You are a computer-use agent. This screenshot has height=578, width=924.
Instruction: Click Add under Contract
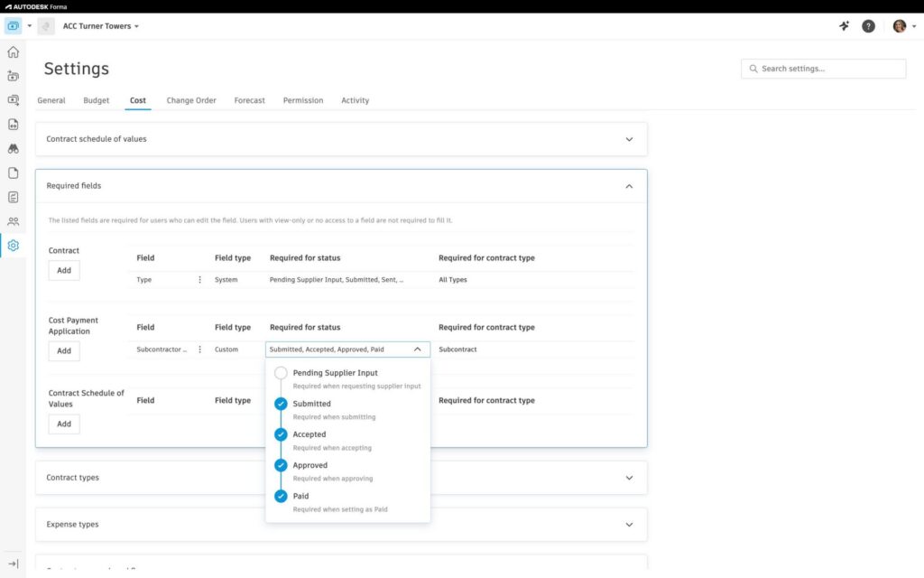pos(64,271)
